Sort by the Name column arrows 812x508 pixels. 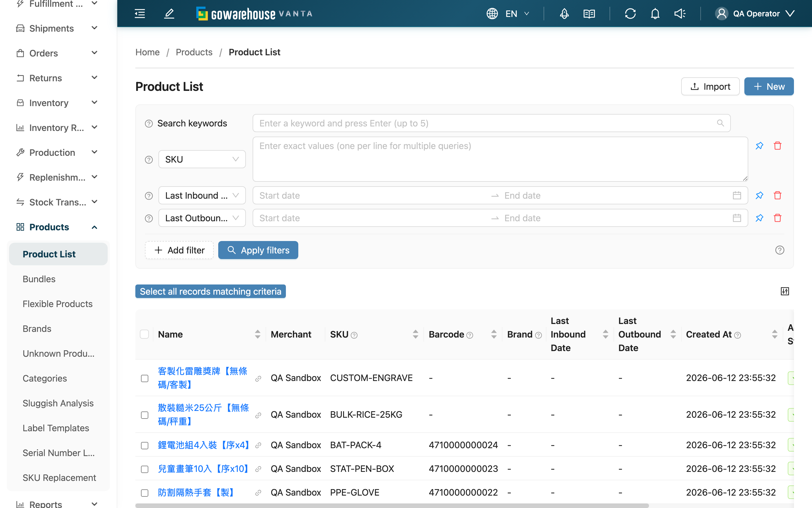[x=257, y=334]
